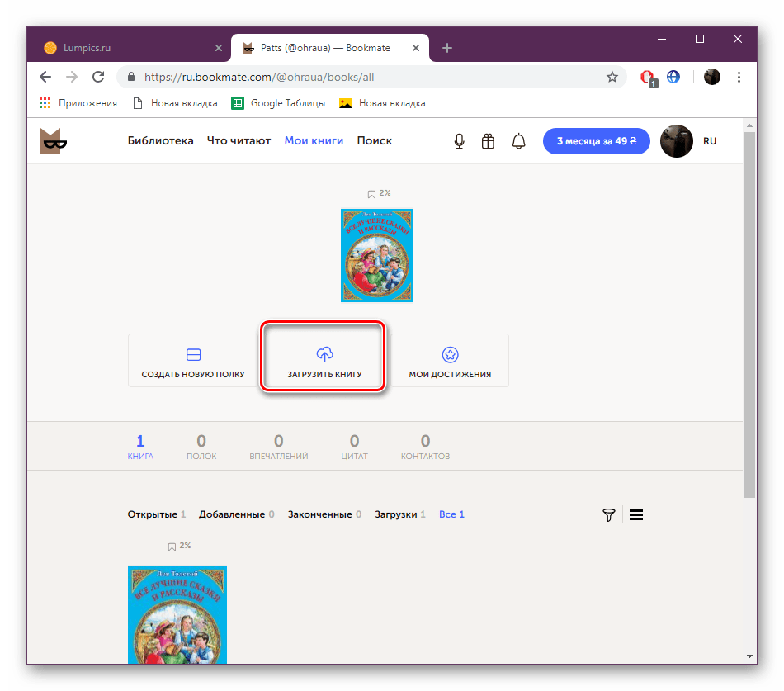Go forward in browser
Viewport: 784px width, 691px height.
click(x=72, y=77)
